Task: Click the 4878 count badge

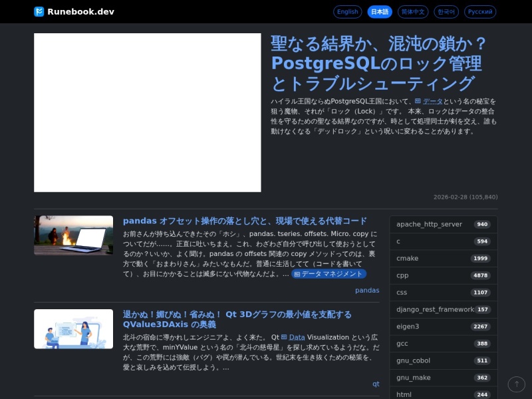Action: pyautogui.click(x=480, y=275)
